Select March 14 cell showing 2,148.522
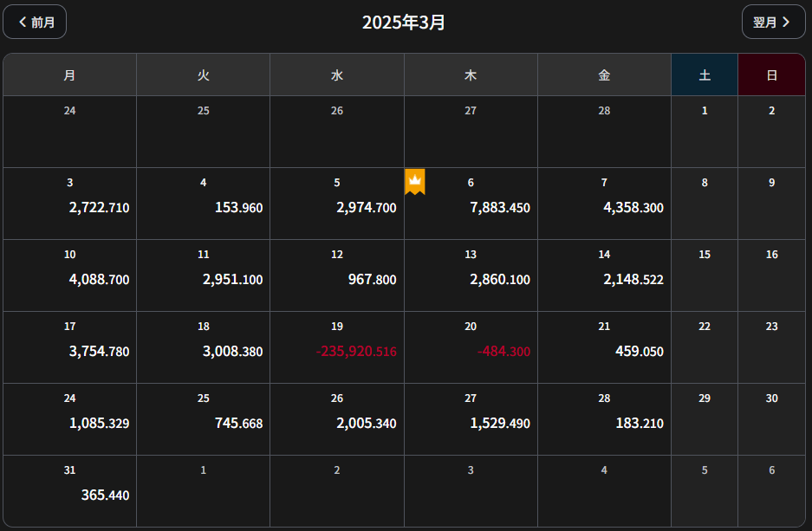 604,275
